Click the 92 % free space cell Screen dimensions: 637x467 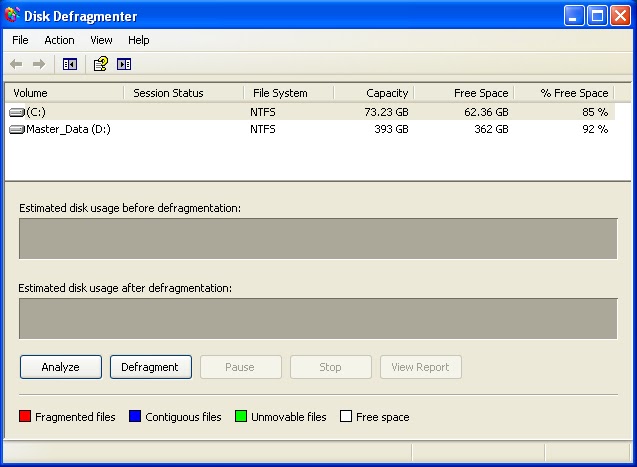(x=595, y=130)
